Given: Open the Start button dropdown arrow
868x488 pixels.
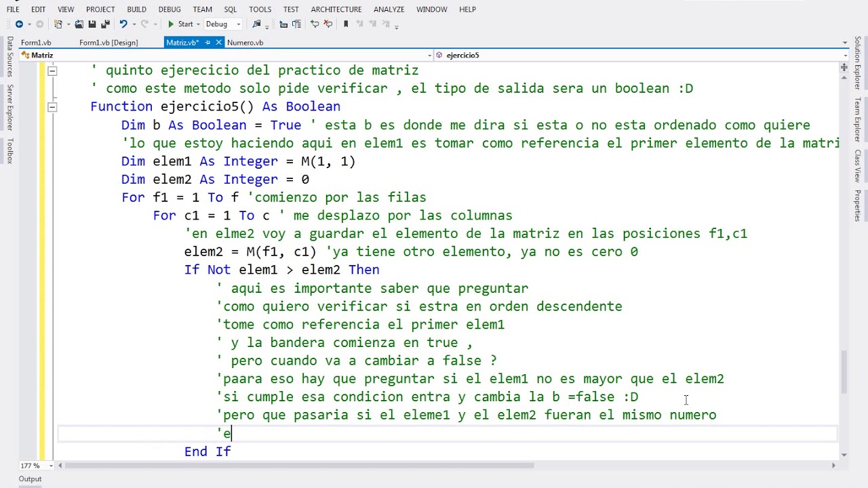Looking at the screenshot, I should point(198,24).
